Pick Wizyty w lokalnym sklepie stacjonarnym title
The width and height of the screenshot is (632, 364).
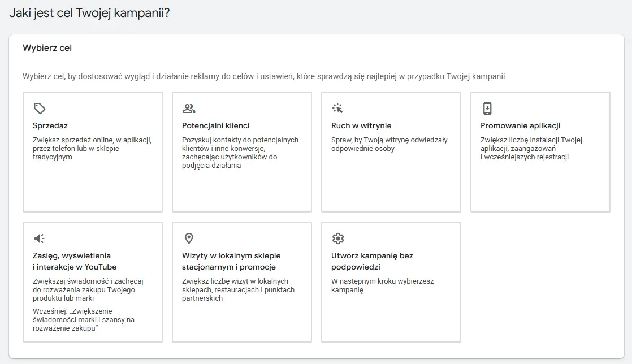(231, 261)
